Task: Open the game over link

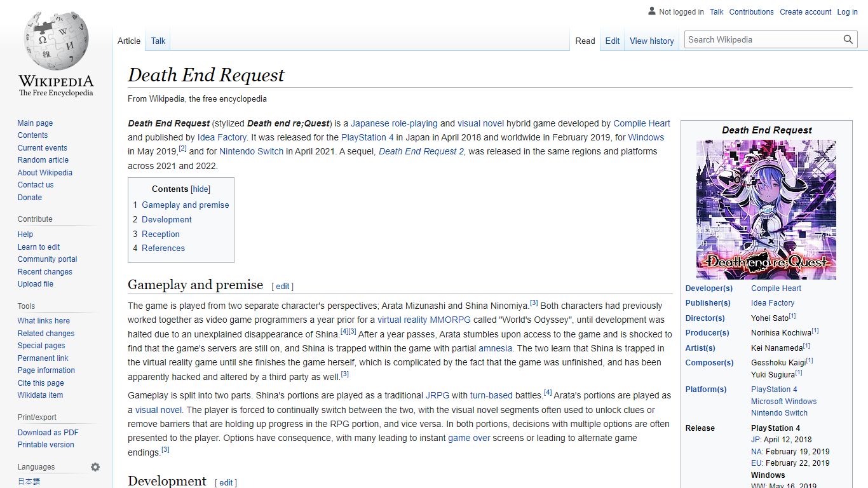Action: point(469,438)
